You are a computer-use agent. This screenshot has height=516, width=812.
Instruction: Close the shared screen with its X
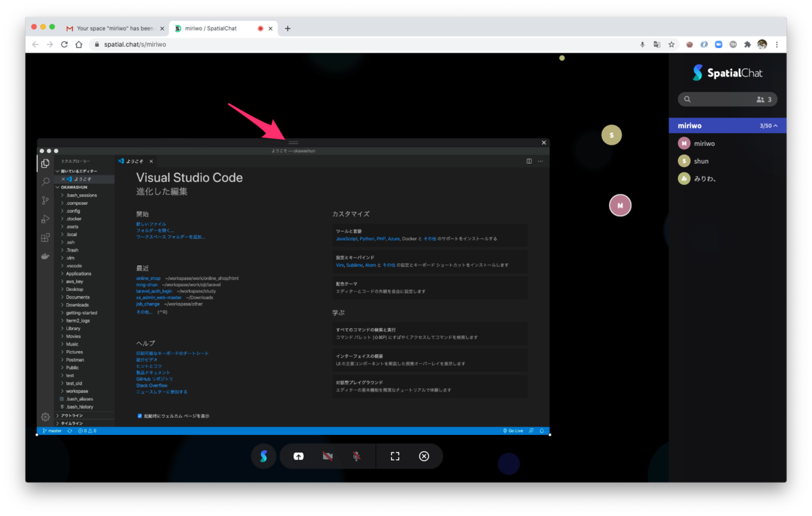coord(544,143)
